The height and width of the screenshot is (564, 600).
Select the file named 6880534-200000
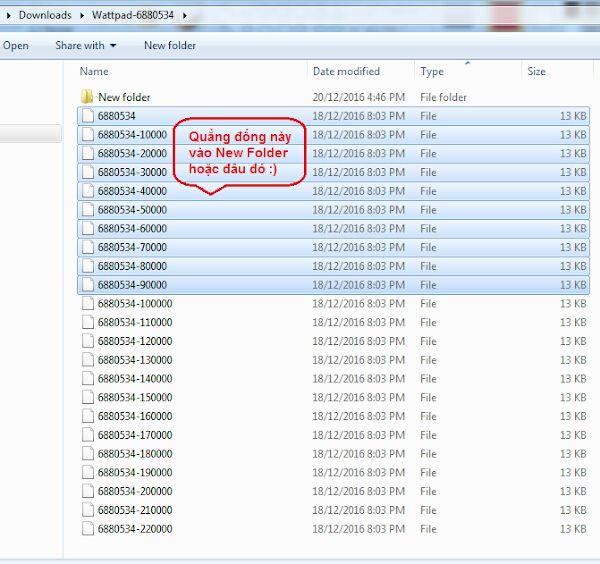[135, 492]
